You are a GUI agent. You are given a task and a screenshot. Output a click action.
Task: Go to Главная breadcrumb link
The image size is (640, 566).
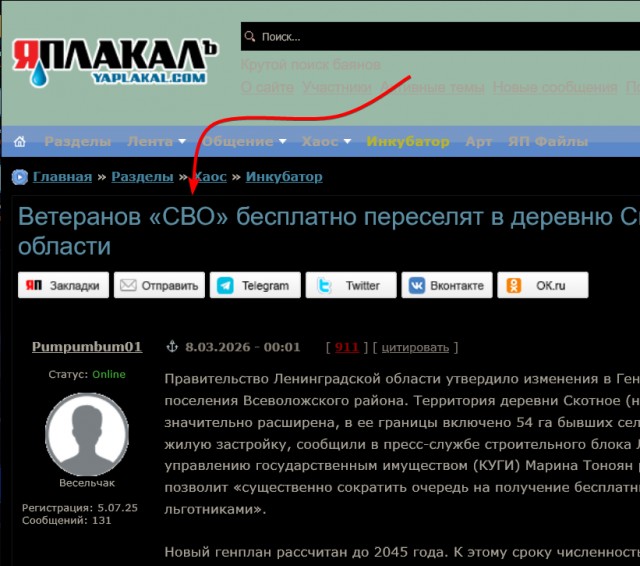click(x=62, y=177)
